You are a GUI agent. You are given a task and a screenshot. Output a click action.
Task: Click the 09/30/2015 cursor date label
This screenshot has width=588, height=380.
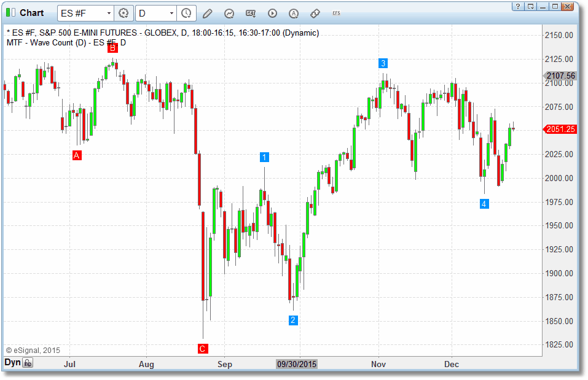[x=297, y=364]
